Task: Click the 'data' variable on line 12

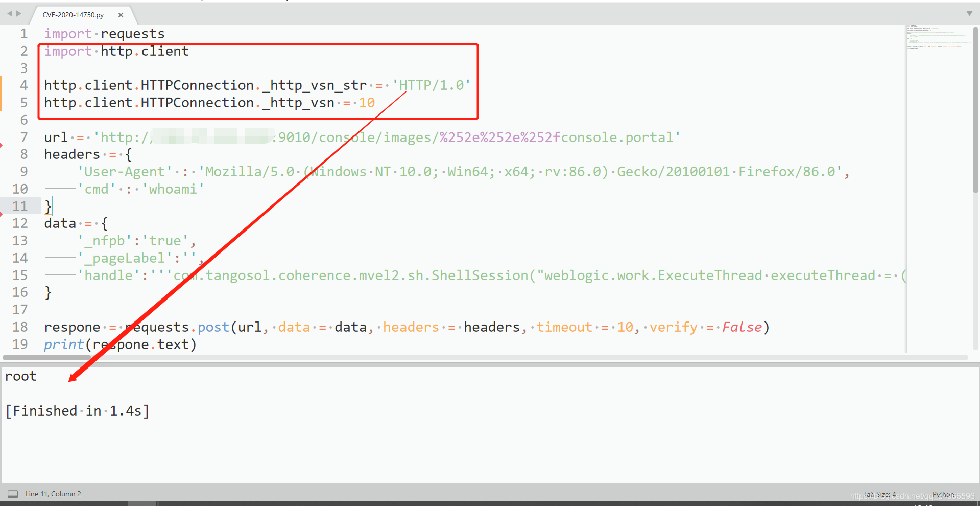Action: click(x=60, y=223)
